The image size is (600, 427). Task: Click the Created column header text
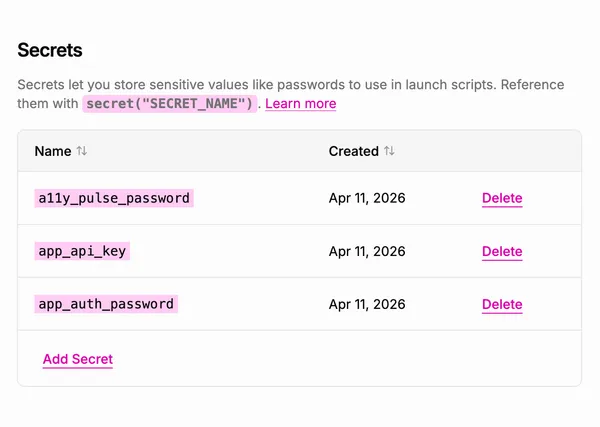coord(353,152)
